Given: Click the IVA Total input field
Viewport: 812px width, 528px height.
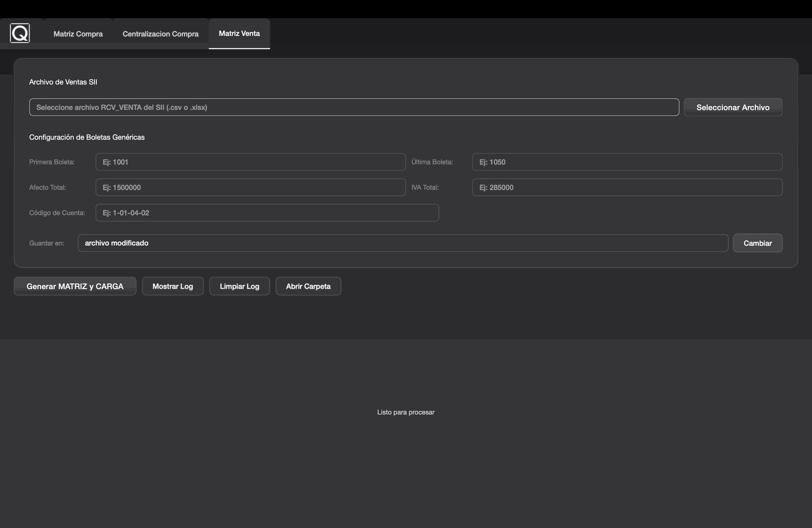Looking at the screenshot, I should click(627, 187).
